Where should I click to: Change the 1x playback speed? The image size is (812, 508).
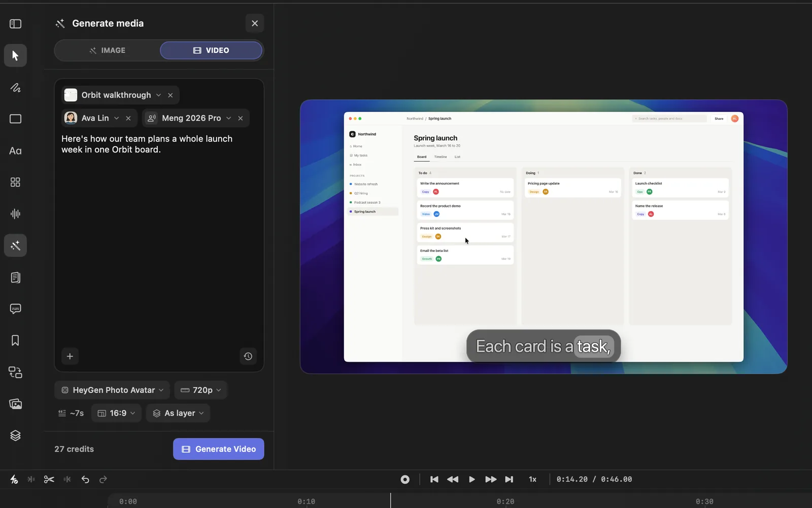532,479
